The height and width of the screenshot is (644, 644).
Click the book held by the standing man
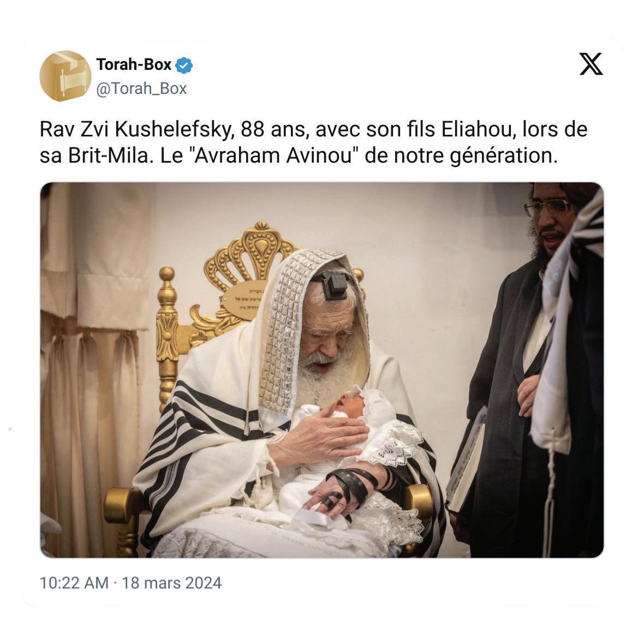[x=466, y=461]
